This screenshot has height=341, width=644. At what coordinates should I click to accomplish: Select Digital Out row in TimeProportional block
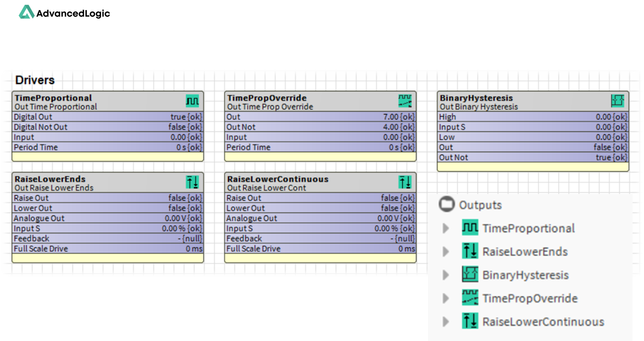pyautogui.click(x=108, y=117)
